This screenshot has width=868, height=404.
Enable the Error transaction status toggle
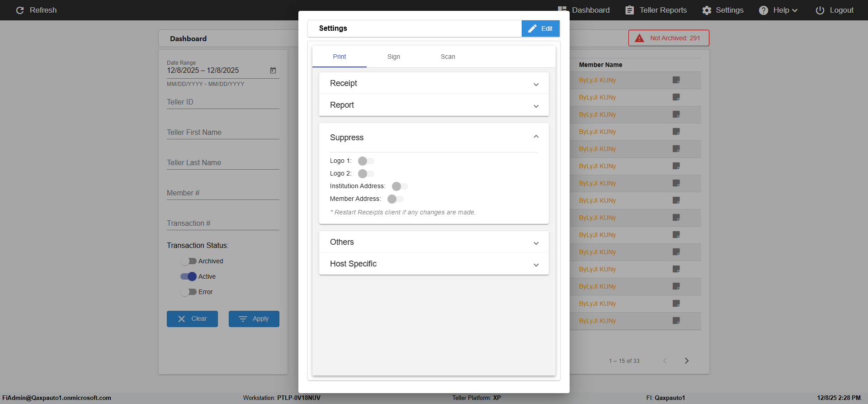189,292
